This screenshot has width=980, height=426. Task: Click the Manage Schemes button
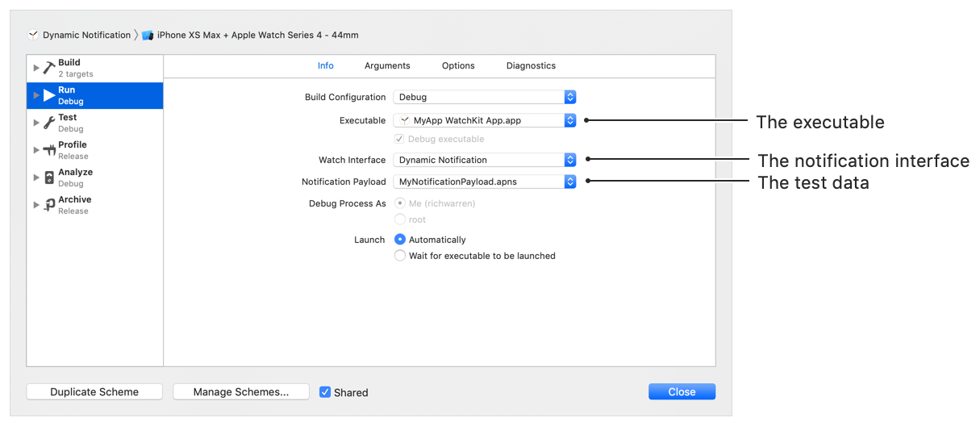click(241, 392)
